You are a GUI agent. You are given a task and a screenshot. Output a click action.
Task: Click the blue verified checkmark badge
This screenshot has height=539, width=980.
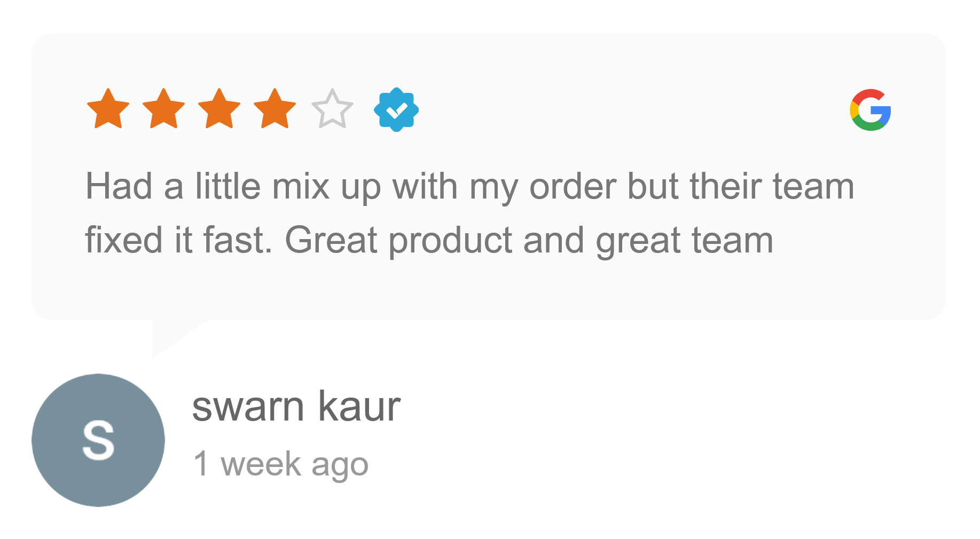[x=396, y=110]
